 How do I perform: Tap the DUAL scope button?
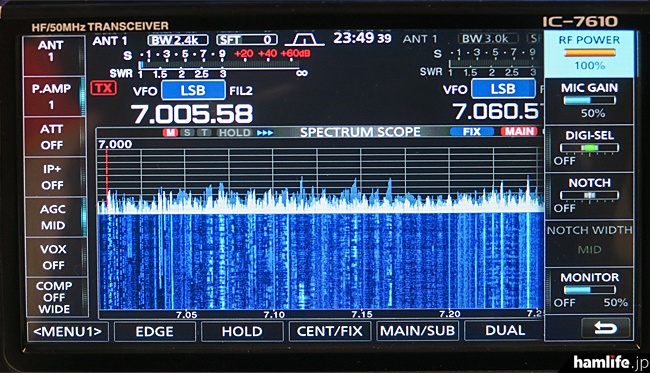pyautogui.click(x=505, y=330)
